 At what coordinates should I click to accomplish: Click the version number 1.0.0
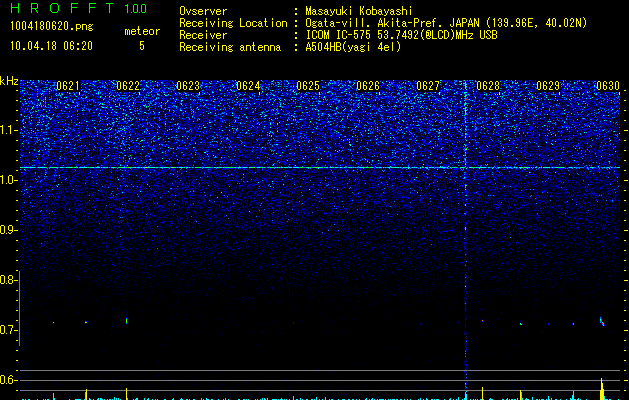135,8
